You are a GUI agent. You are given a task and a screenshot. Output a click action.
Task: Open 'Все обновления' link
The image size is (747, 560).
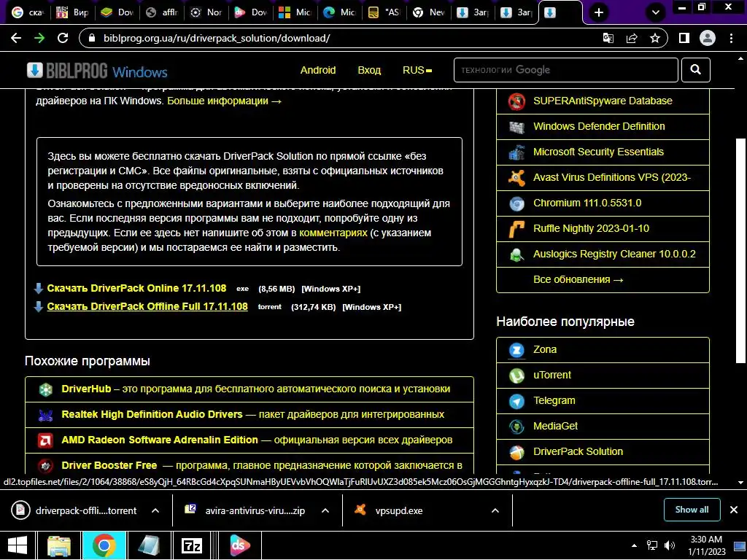(578, 279)
